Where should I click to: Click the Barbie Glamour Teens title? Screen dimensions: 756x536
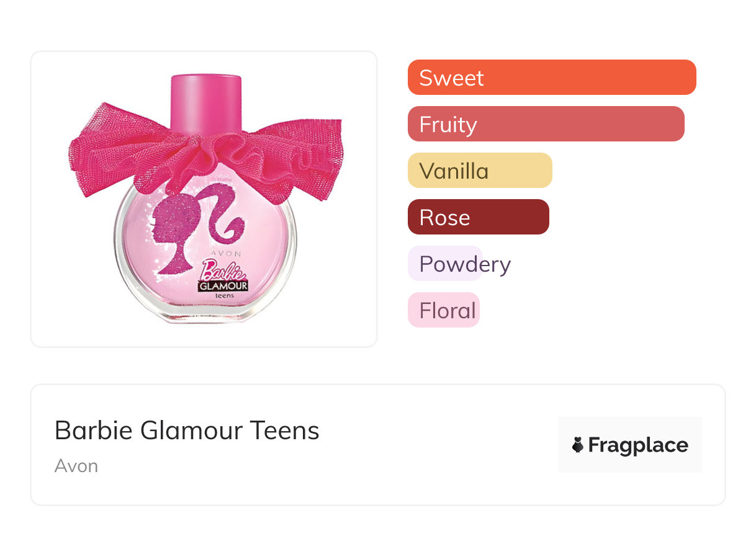tap(187, 430)
